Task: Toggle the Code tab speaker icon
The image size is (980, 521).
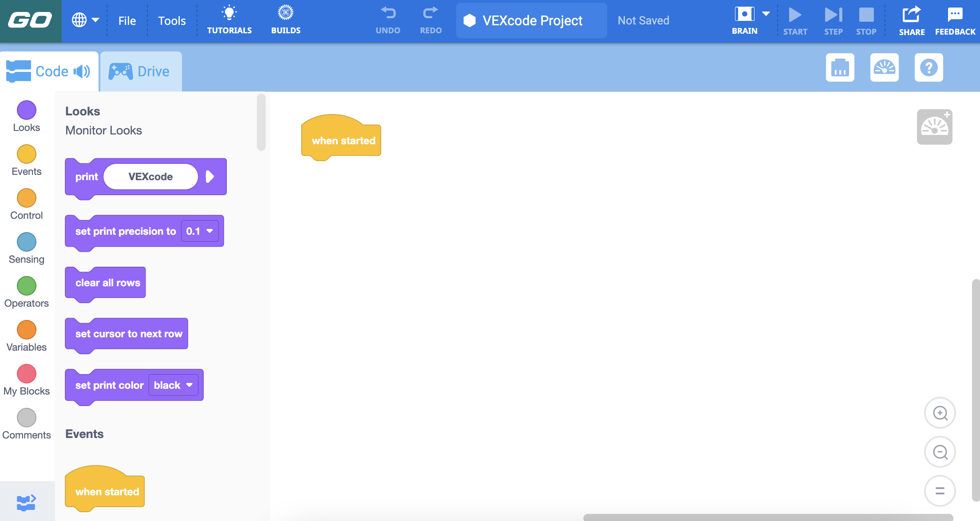Action: (82, 71)
